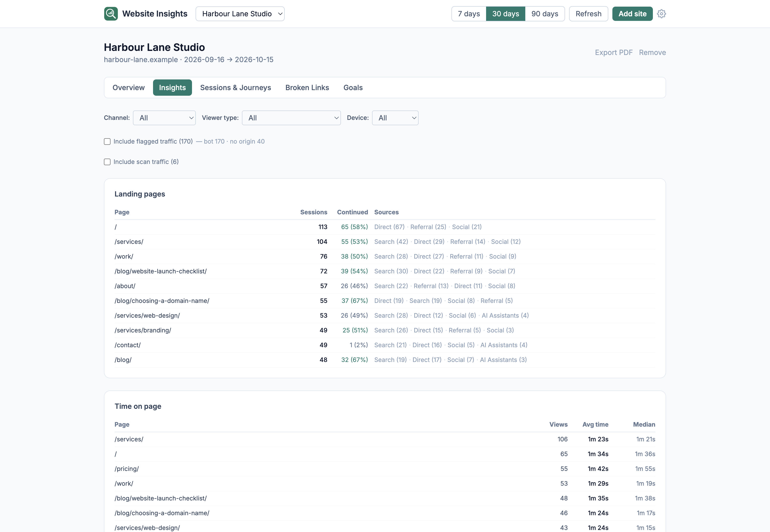The image size is (770, 532).
Task: Click the /contact/ landing page row
Action: (385, 345)
